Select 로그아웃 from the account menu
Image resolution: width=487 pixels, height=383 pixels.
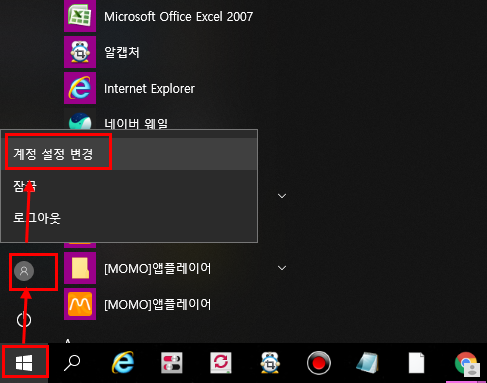[129, 218]
